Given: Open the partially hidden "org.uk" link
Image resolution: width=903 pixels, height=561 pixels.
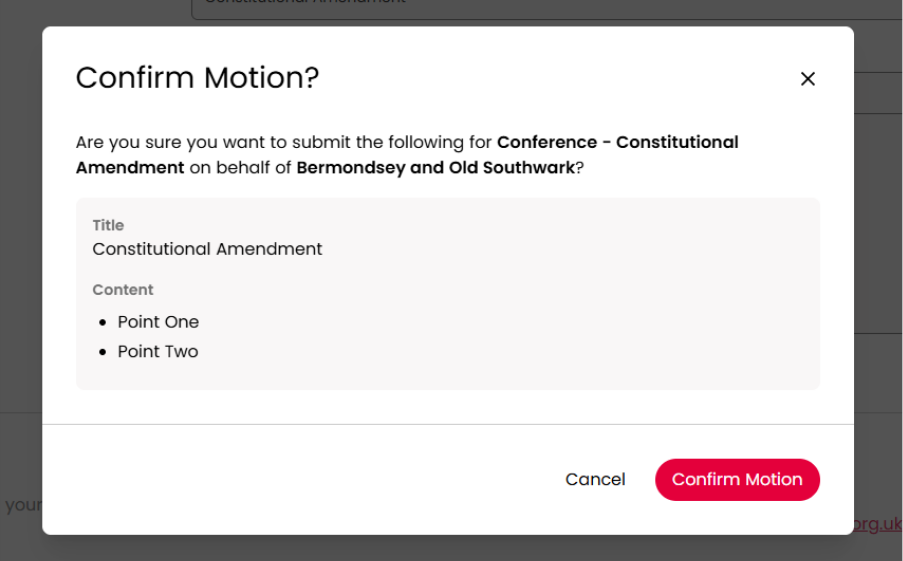Looking at the screenshot, I should [x=878, y=524].
